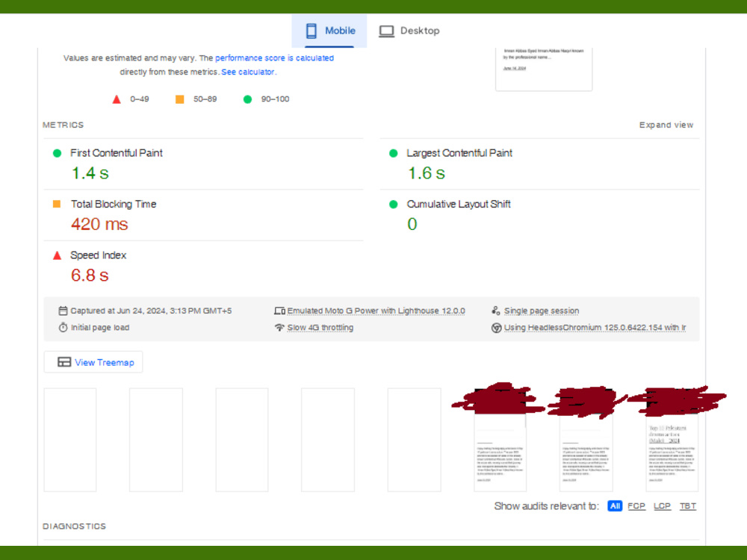Click orange square beside Total Blocking Time
This screenshot has width=747, height=560.
pyautogui.click(x=57, y=204)
